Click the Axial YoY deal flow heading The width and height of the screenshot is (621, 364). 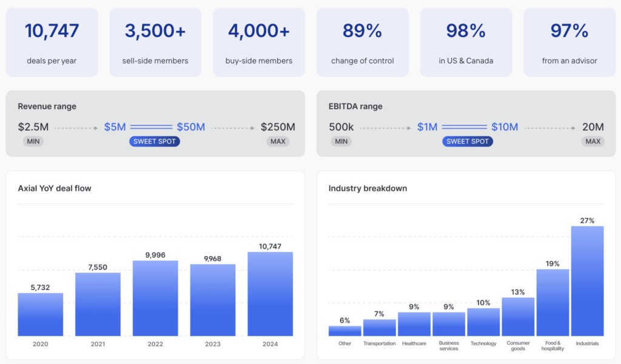(55, 188)
